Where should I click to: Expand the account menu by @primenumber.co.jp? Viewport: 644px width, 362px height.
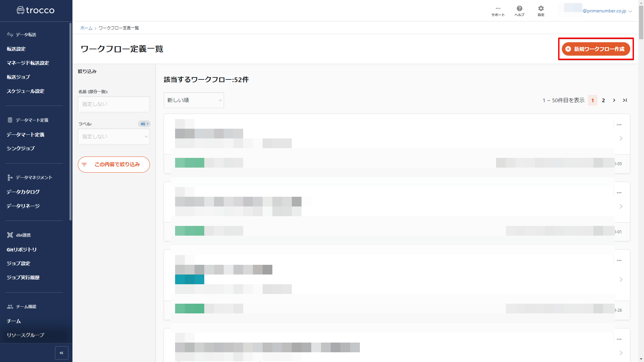630,11
